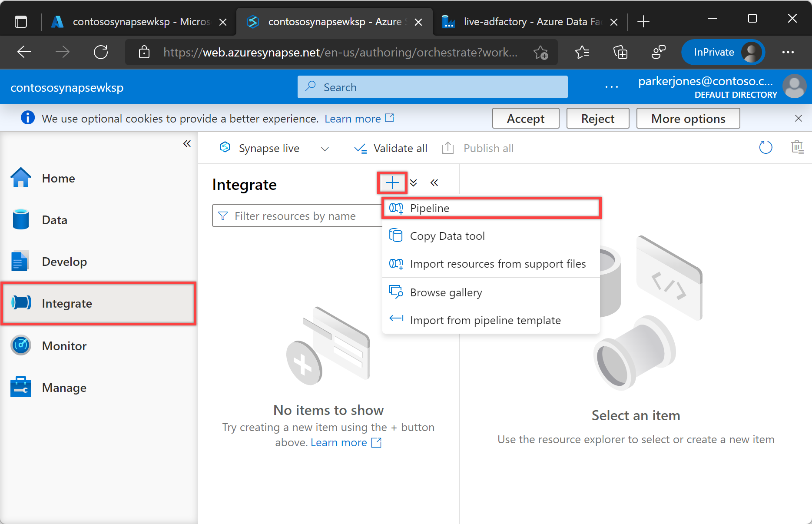Open the Develop hub
This screenshot has height=524, width=812.
point(64,262)
